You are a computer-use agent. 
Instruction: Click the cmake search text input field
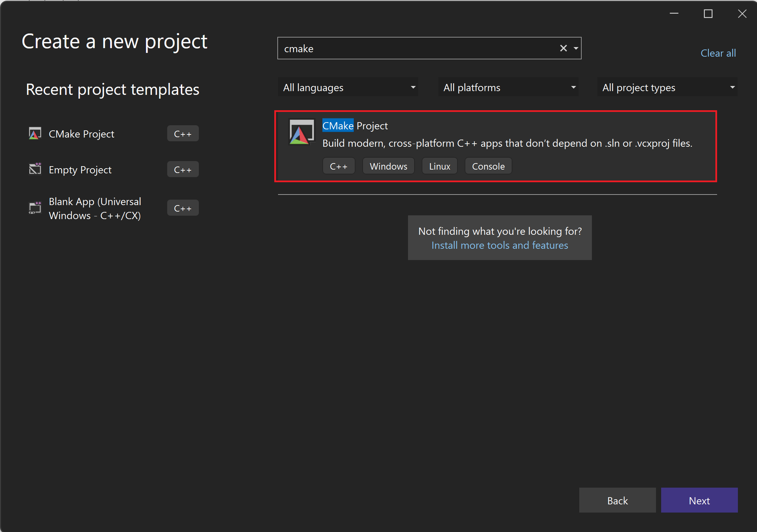pos(423,48)
